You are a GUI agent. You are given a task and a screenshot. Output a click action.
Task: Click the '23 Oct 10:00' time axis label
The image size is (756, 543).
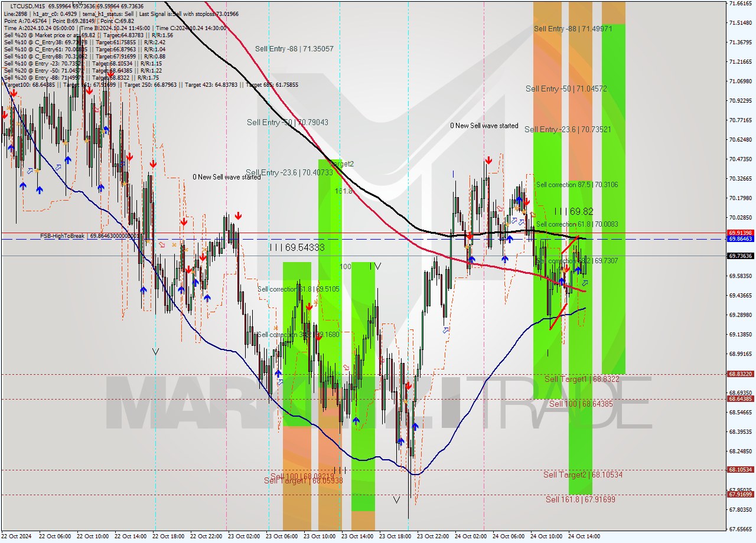(x=320, y=537)
